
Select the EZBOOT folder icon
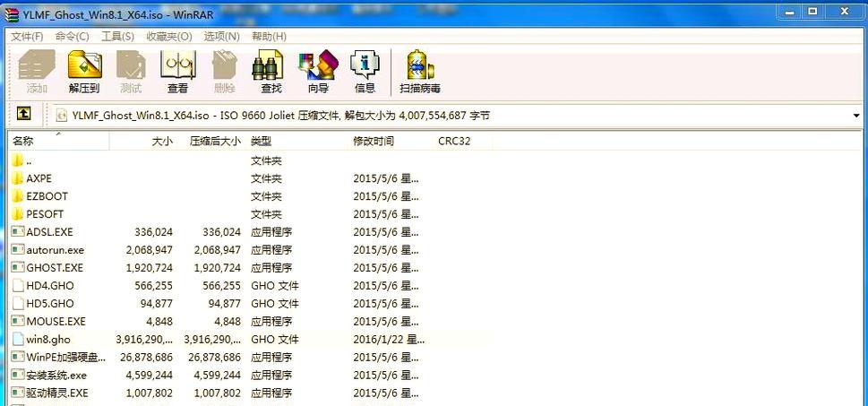pyautogui.click(x=18, y=196)
